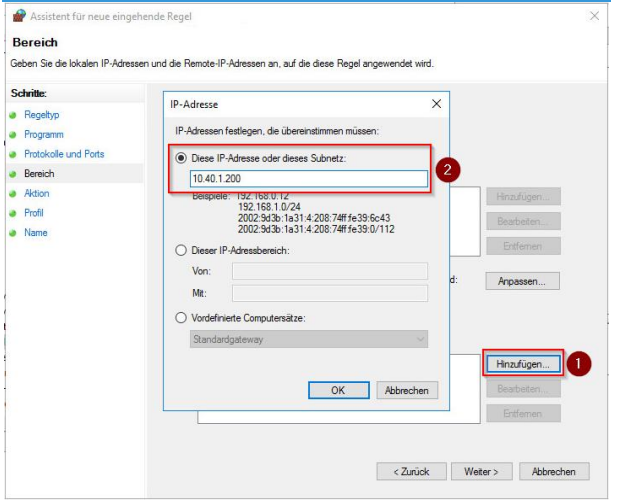Click green bullet next to Aktion step
Viewport: 617px width, 504px height.
tap(14, 194)
